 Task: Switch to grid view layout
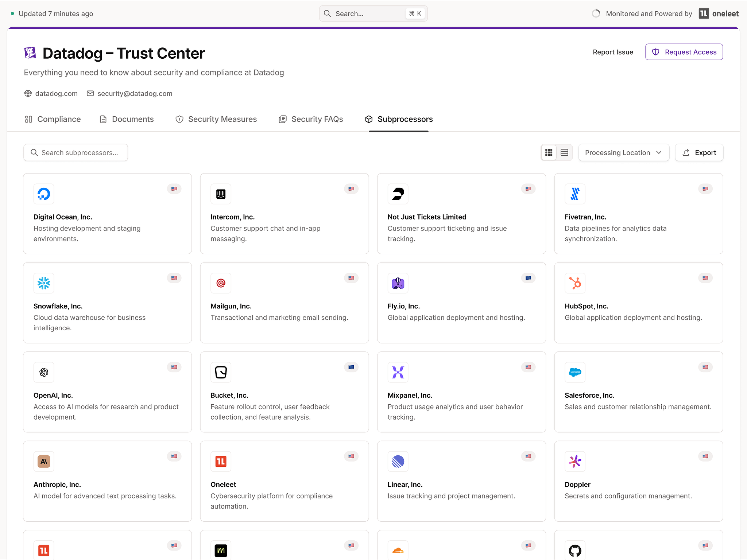click(x=549, y=152)
